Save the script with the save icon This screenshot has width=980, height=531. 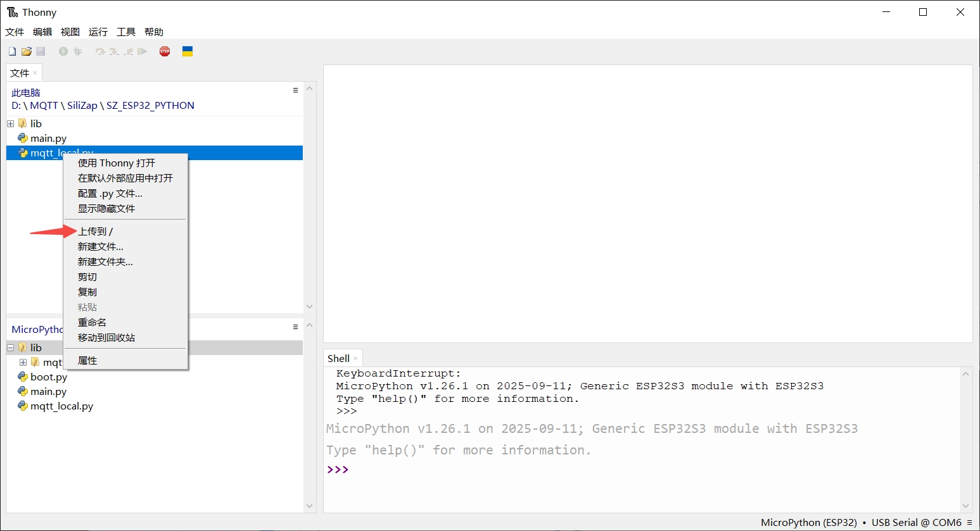(x=41, y=51)
